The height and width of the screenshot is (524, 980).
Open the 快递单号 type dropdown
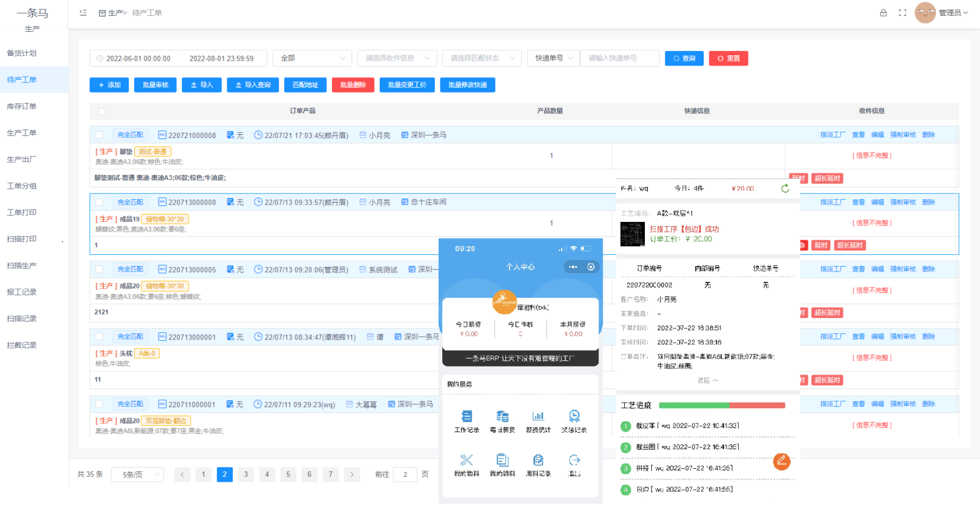tap(554, 58)
